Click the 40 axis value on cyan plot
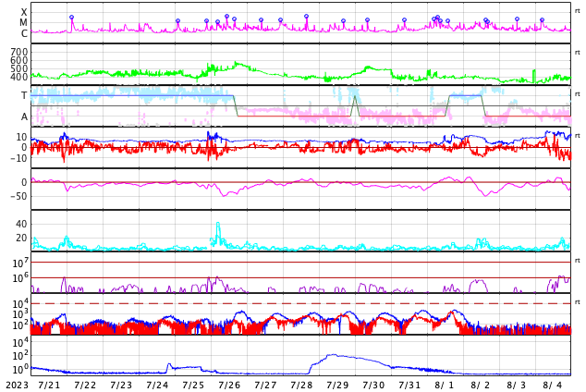This screenshot has width=586, height=392. click(21, 224)
